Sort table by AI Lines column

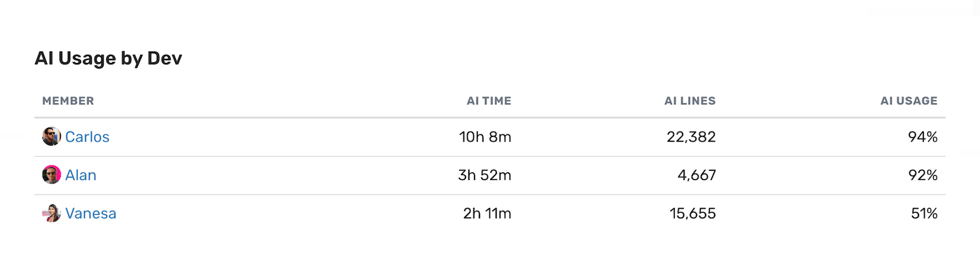pos(689,101)
